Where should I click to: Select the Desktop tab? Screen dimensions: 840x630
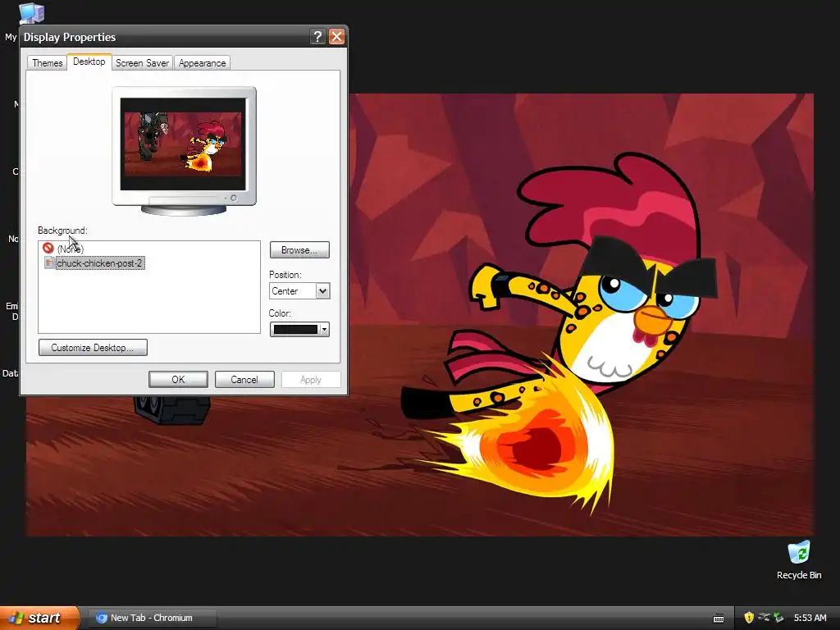click(x=89, y=62)
